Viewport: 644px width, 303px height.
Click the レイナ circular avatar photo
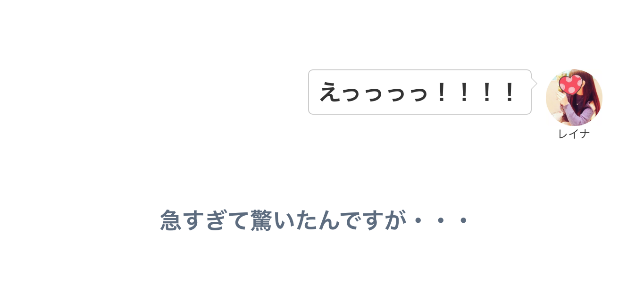tap(574, 98)
